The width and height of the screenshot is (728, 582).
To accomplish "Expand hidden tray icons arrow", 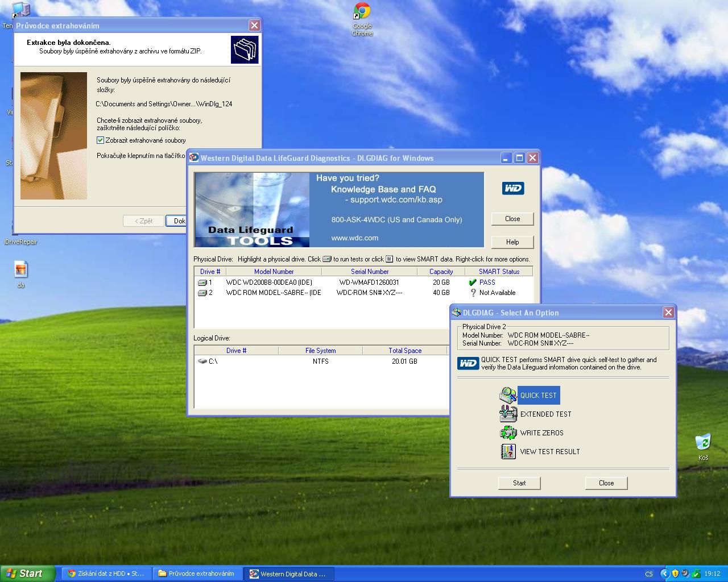I will point(664,574).
